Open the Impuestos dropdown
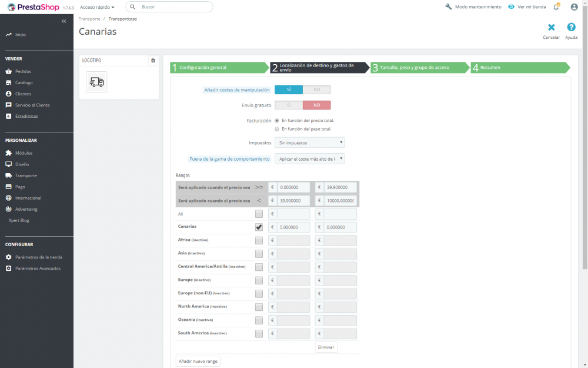Screen dimensions: 588x368 pos(310,142)
